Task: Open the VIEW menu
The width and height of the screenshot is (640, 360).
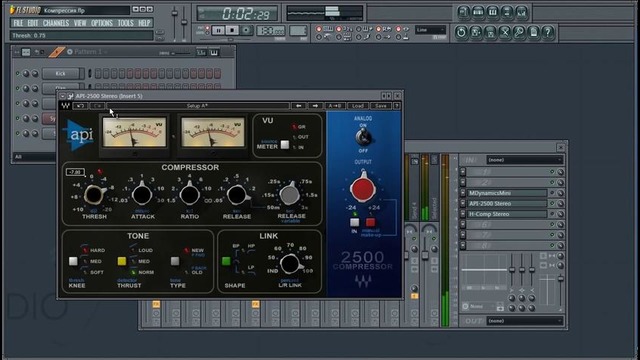Action: pyautogui.click(x=80, y=23)
